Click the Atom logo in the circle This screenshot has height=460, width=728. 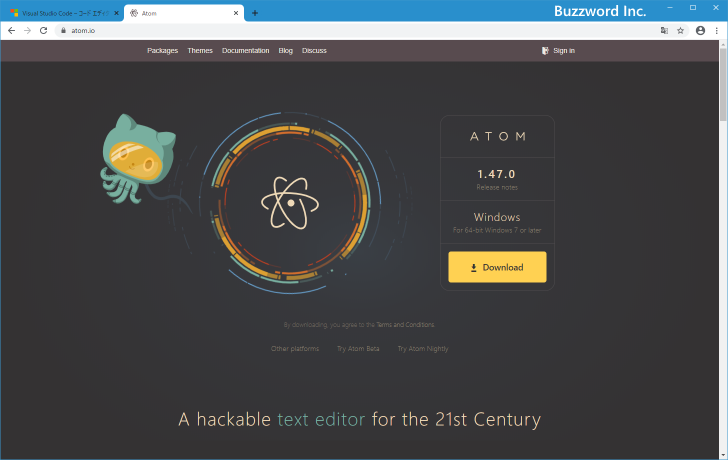coord(290,203)
